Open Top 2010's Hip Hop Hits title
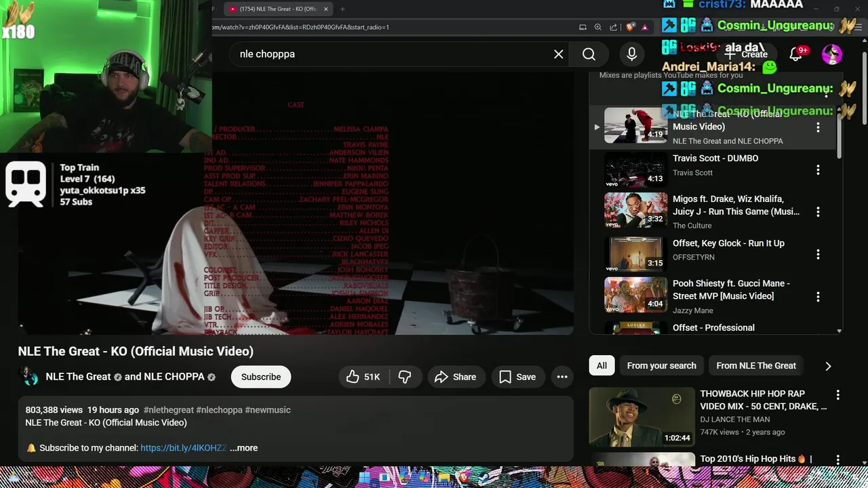The image size is (868, 488). tap(756, 459)
